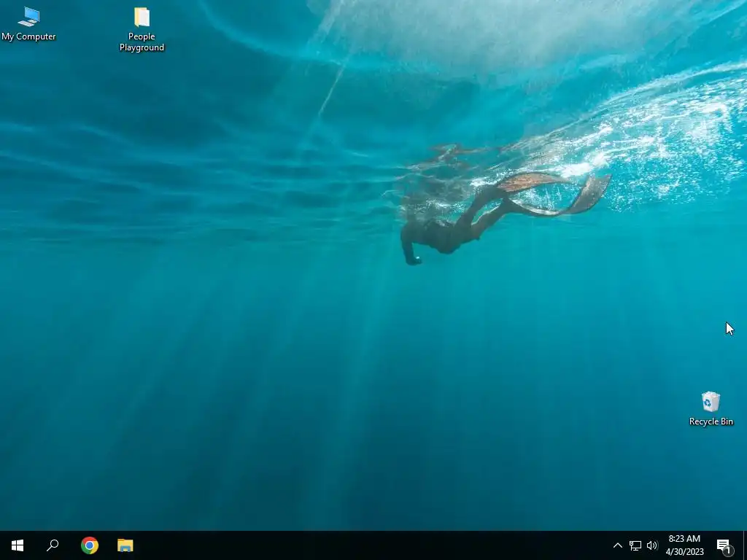The height and width of the screenshot is (560, 747).
Task: Open network status tray icon
Action: pos(635,545)
